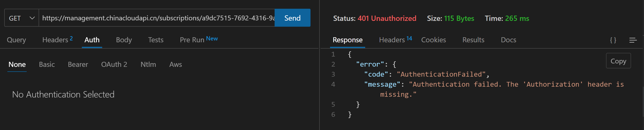The width and height of the screenshot is (644, 130).
Task: Choose Basic authentication type
Action: point(47,64)
